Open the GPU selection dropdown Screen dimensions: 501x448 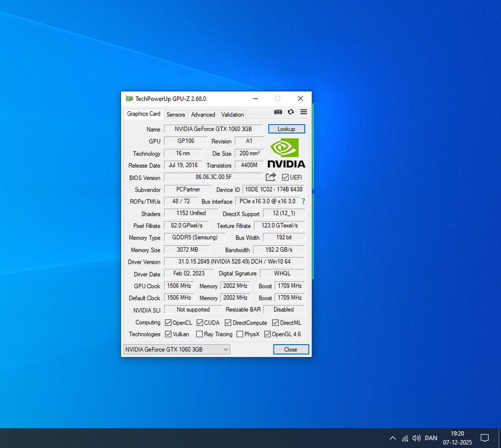(x=176, y=349)
